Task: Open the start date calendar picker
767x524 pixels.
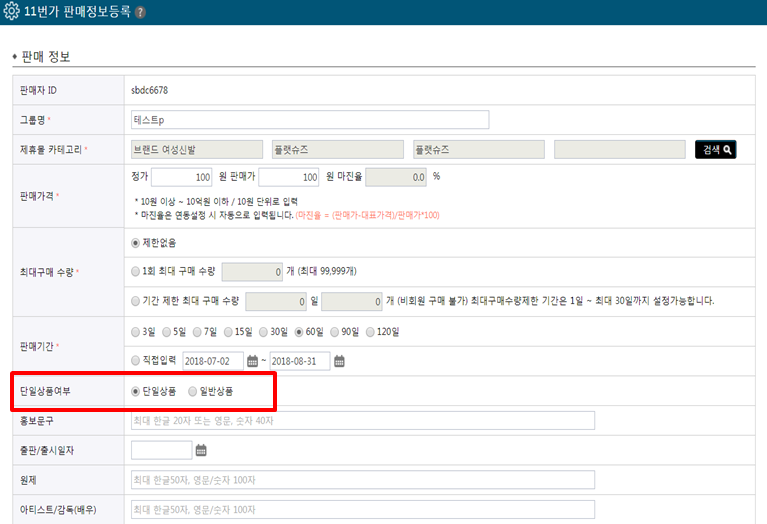Action: coord(252,361)
